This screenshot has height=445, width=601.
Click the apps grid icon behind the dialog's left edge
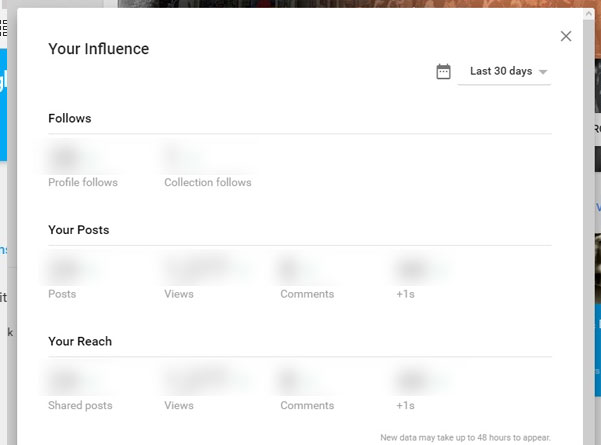pyautogui.click(x=3, y=28)
